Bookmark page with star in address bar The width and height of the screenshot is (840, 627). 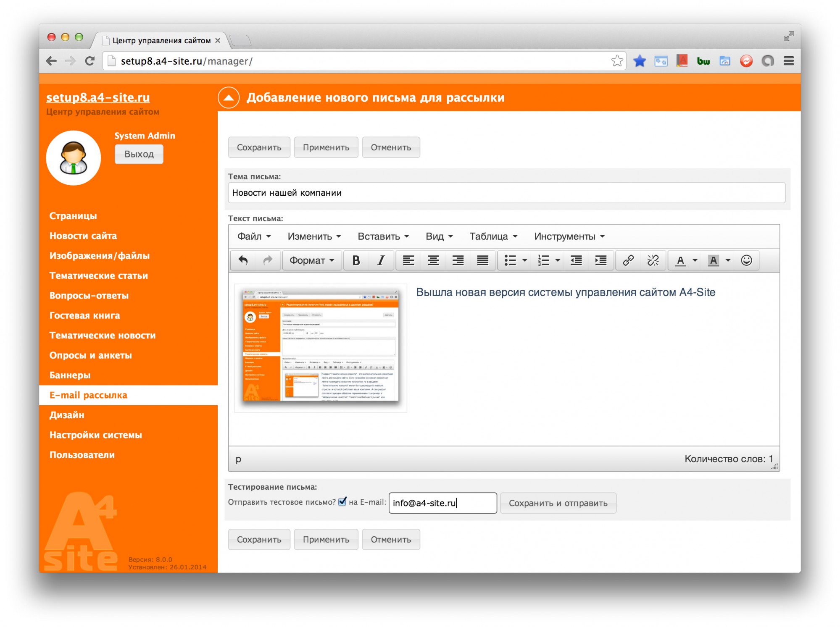tap(617, 61)
